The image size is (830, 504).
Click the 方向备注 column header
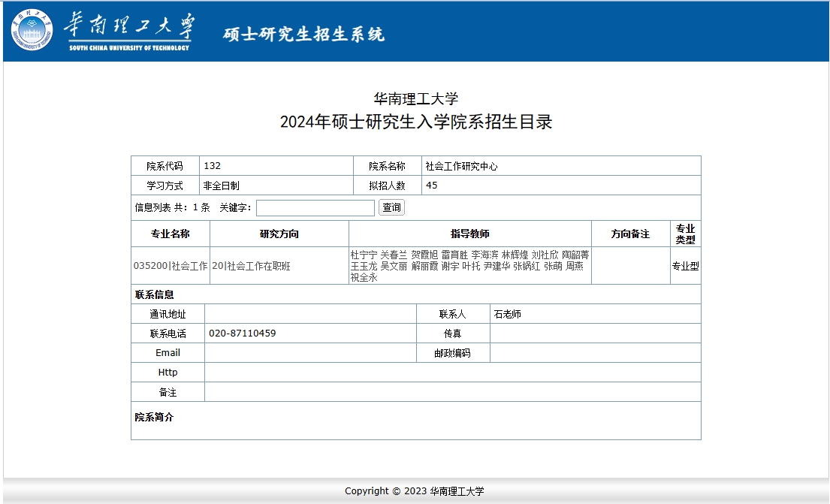click(x=630, y=234)
